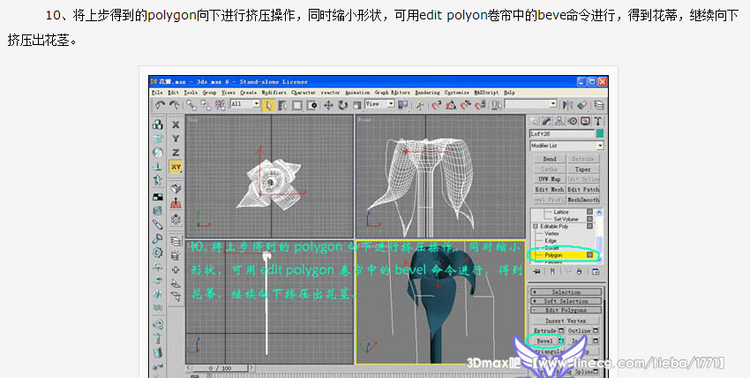Switch to the Utilities hammer tab
Image resolution: width=750 pixels, height=378 pixels.
[x=598, y=121]
